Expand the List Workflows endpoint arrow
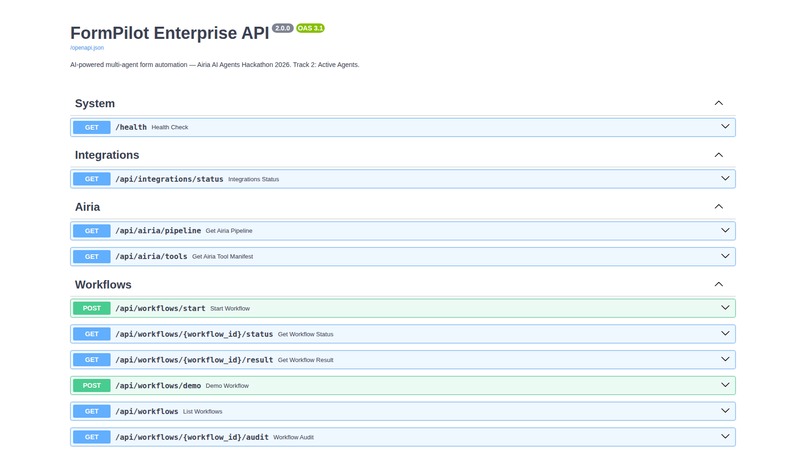Image resolution: width=806 pixels, height=459 pixels. pyautogui.click(x=725, y=411)
